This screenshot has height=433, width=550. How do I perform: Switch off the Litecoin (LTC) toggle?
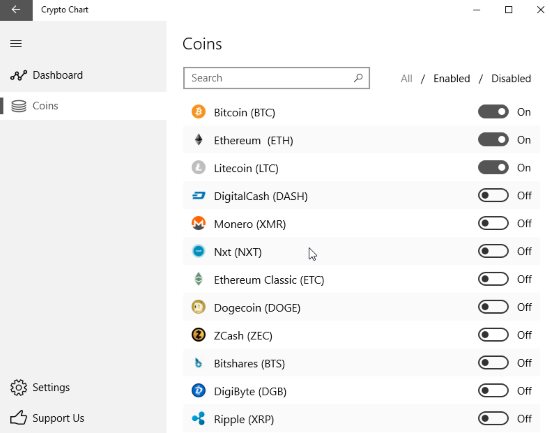493,168
